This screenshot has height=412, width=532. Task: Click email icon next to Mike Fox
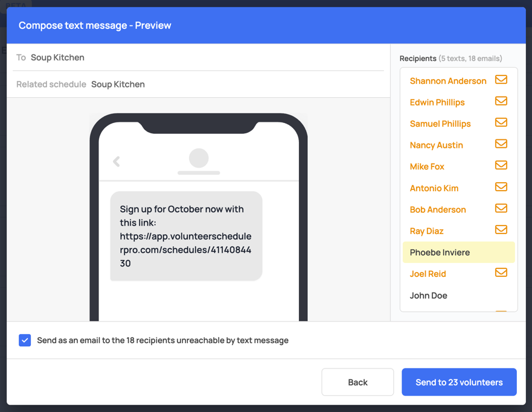(x=501, y=165)
